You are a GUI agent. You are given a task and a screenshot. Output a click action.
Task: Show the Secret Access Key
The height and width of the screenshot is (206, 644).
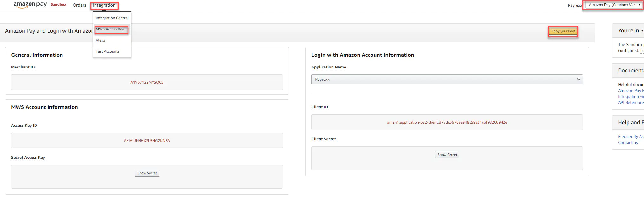[147, 173]
